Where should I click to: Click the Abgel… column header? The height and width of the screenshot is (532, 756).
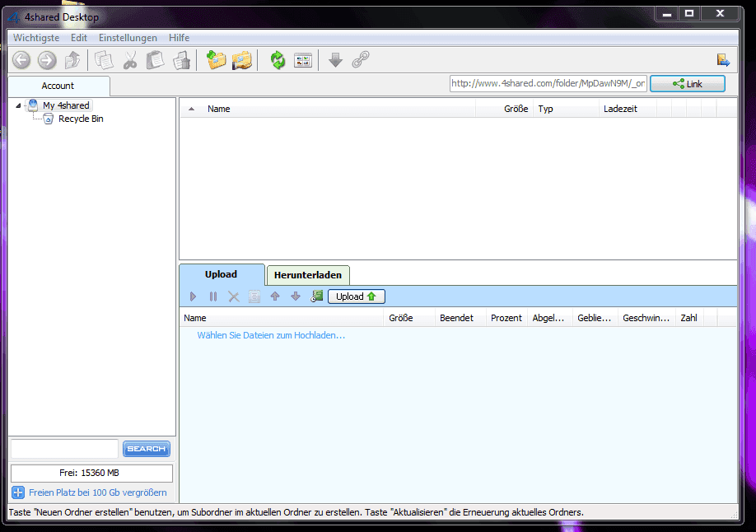[549, 318]
